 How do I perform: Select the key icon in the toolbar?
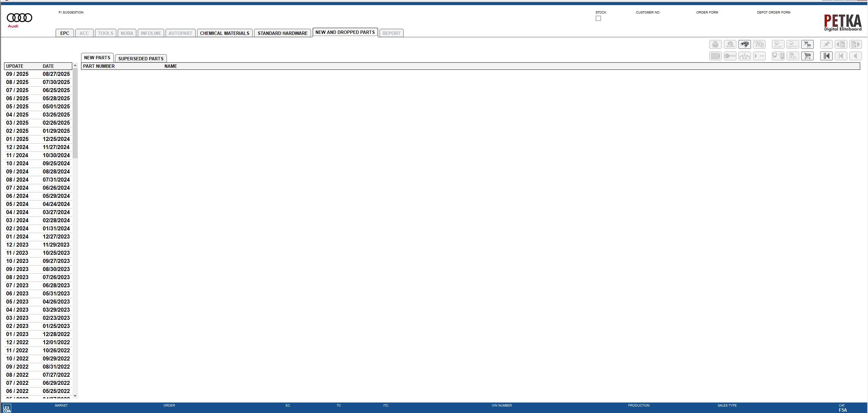[x=730, y=56]
